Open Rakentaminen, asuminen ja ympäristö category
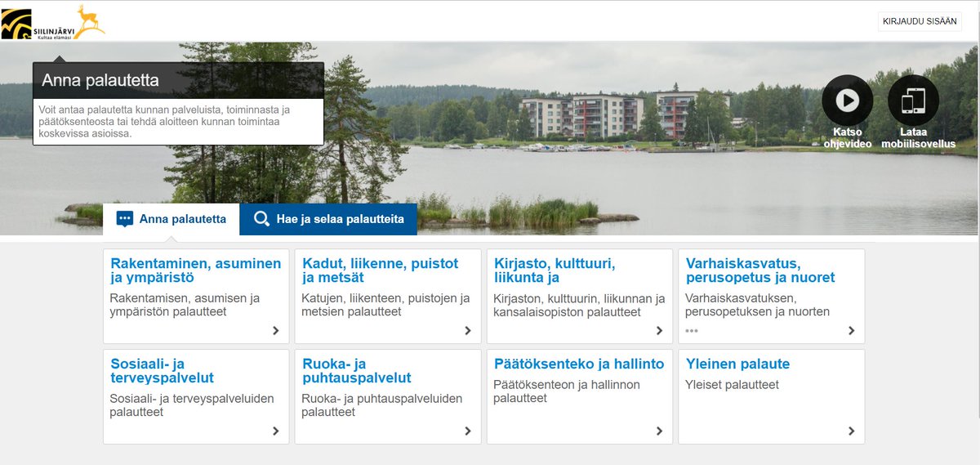 pyautogui.click(x=196, y=296)
